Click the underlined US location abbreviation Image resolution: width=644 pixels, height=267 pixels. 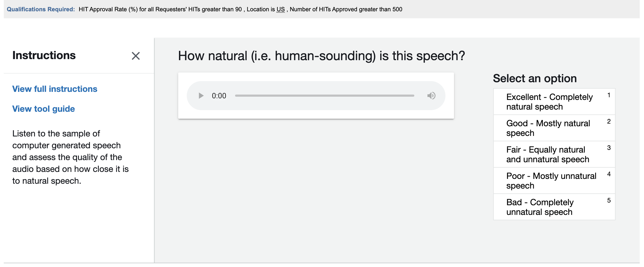coord(280,9)
